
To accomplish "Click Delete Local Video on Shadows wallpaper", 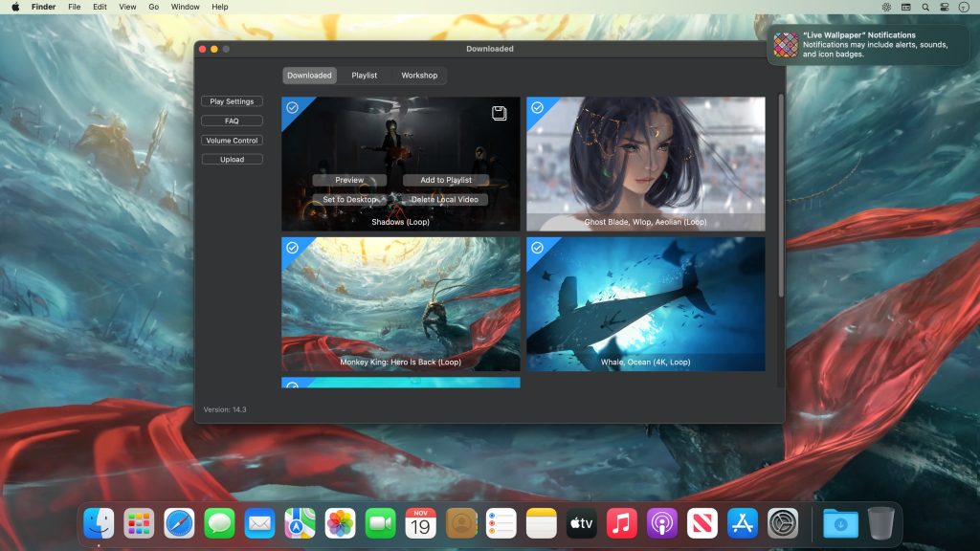I will coord(446,199).
